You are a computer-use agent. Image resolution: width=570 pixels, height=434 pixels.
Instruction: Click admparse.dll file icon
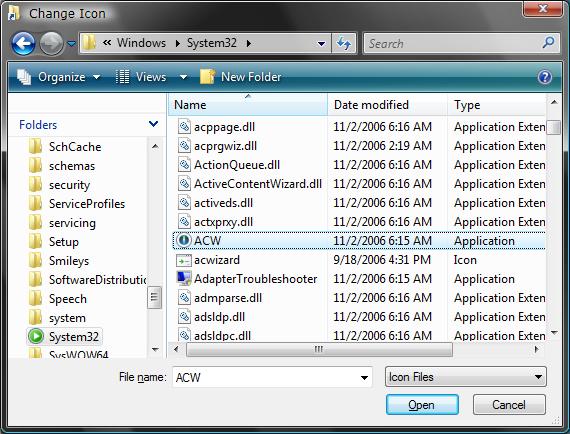pos(184,297)
